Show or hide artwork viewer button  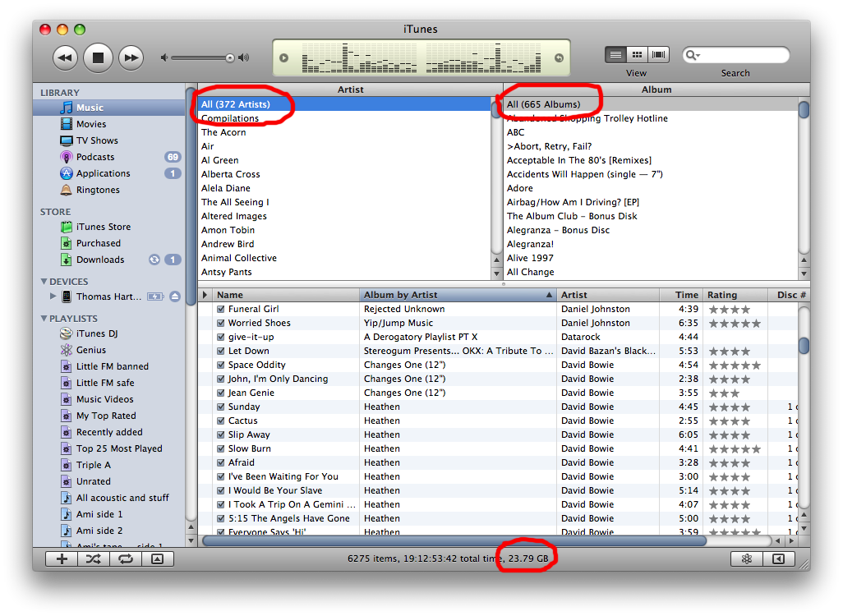[158, 559]
